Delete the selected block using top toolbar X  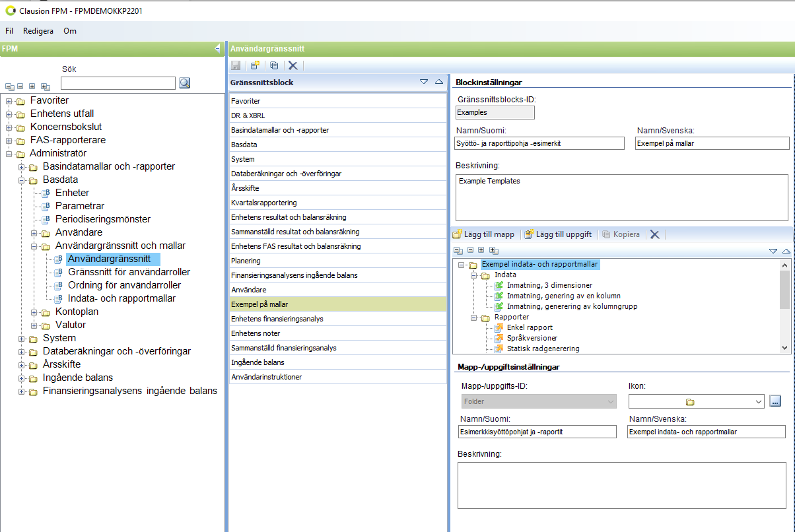pos(293,65)
